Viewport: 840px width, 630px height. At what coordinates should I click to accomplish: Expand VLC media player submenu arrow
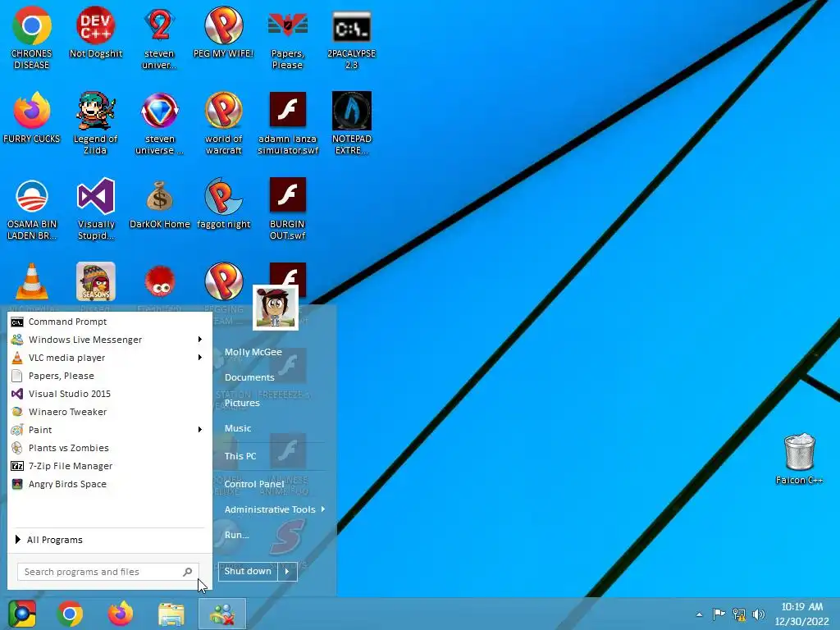tap(200, 358)
